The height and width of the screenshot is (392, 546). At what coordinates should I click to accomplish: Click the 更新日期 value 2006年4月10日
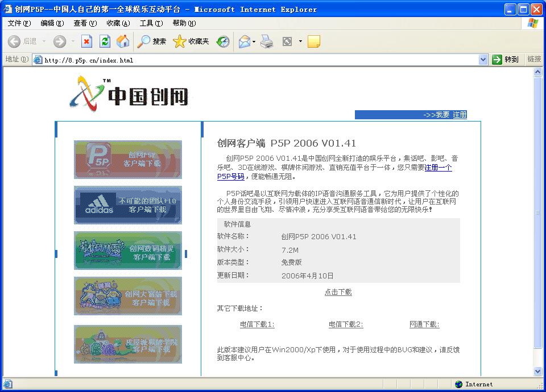(x=307, y=276)
